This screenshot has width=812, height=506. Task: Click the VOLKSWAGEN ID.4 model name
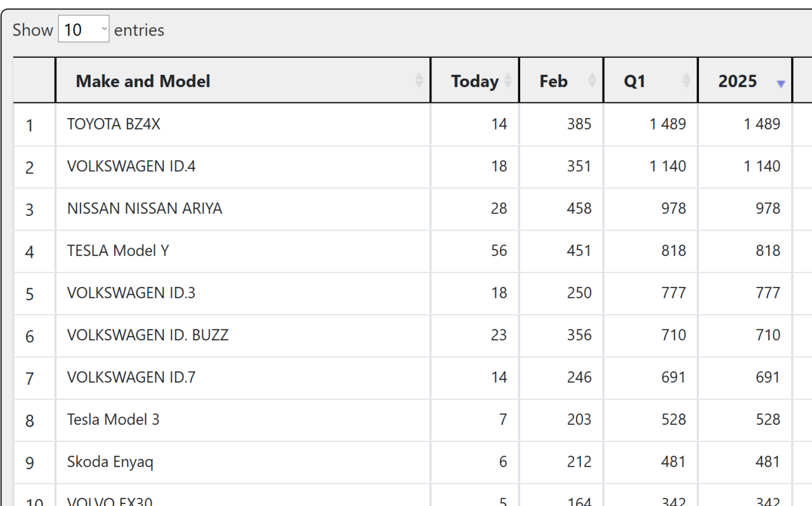click(131, 166)
